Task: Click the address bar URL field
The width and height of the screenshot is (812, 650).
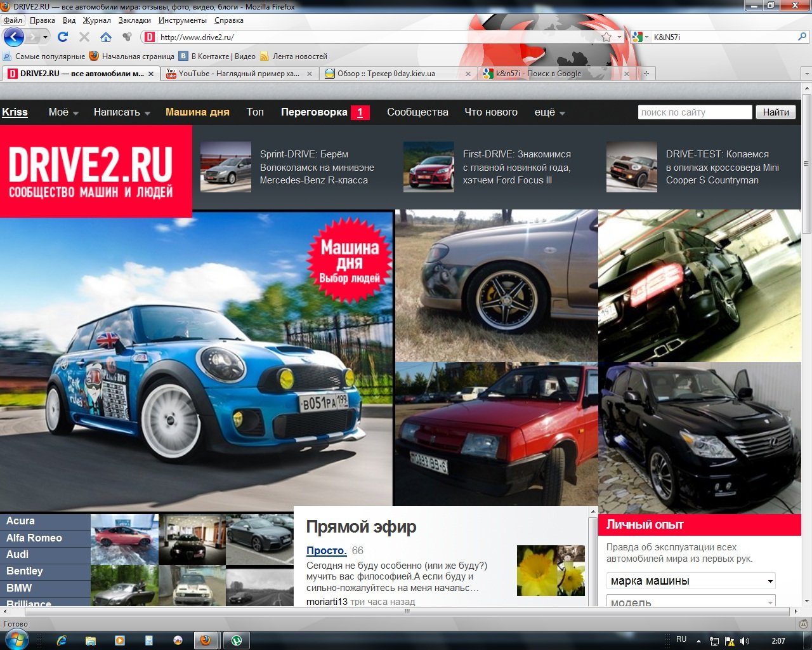Action: pos(377,37)
